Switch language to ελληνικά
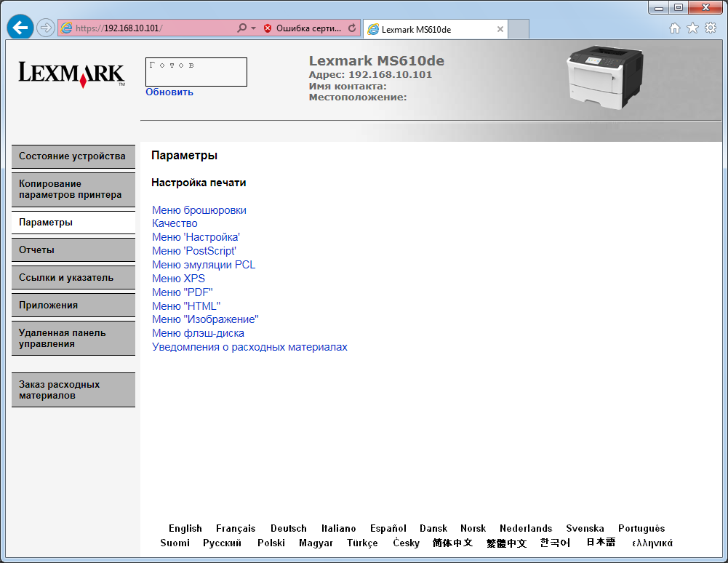 pyautogui.click(x=652, y=543)
